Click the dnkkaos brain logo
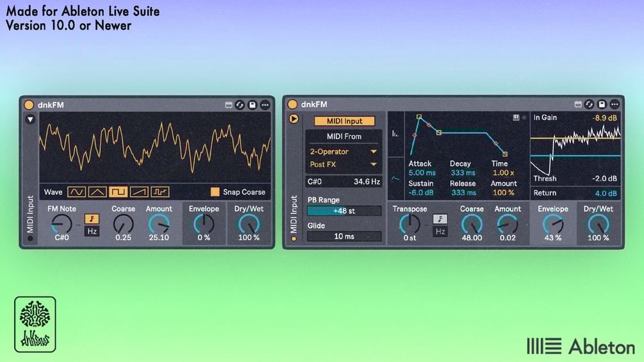644x362 pixels. click(35, 324)
